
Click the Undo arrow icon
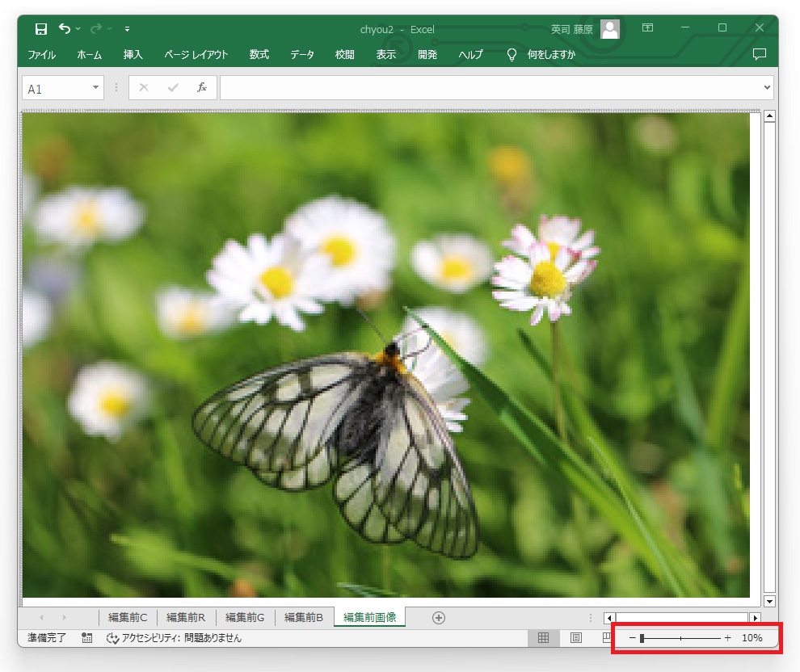coord(65,29)
